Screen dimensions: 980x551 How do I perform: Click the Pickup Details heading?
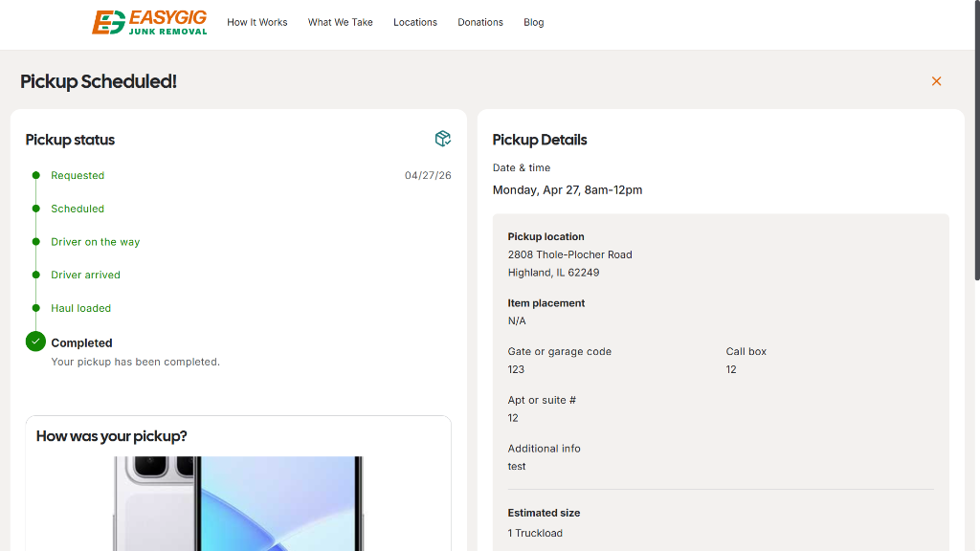[540, 140]
